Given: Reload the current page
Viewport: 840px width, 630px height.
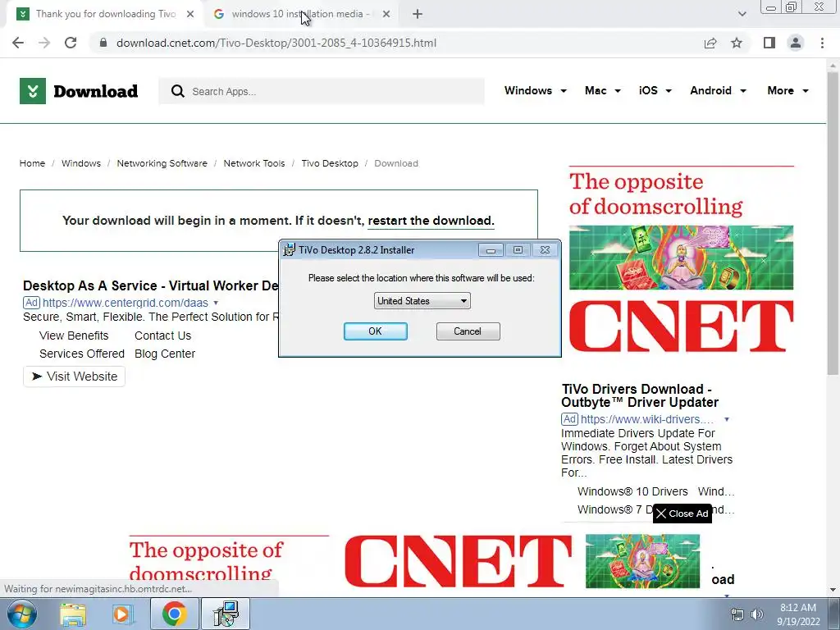Looking at the screenshot, I should tap(71, 43).
